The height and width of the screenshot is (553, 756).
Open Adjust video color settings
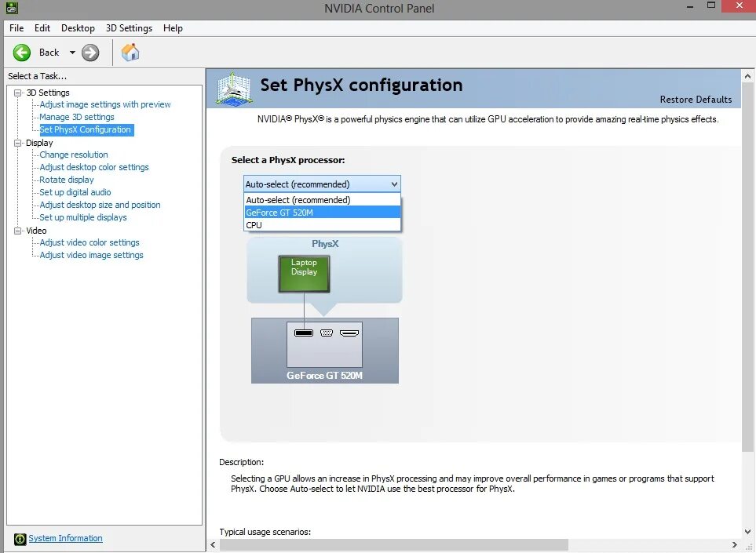click(89, 242)
